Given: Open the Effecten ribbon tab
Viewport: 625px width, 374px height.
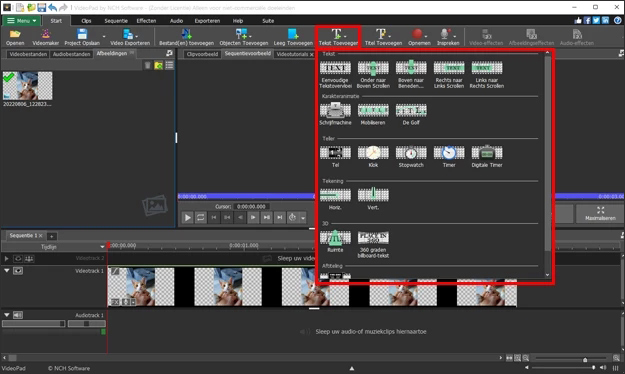Looking at the screenshot, I should (x=146, y=21).
